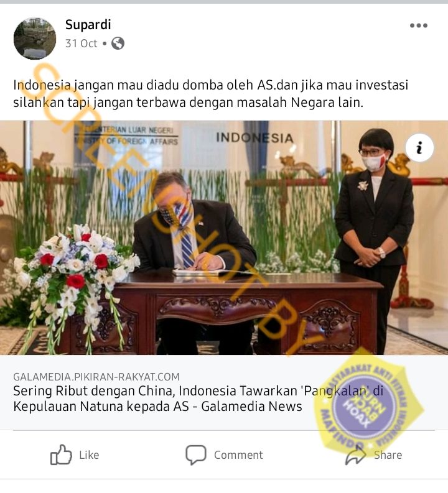Open the Supardi profile name link
This screenshot has height=493, width=448.
click(x=88, y=25)
